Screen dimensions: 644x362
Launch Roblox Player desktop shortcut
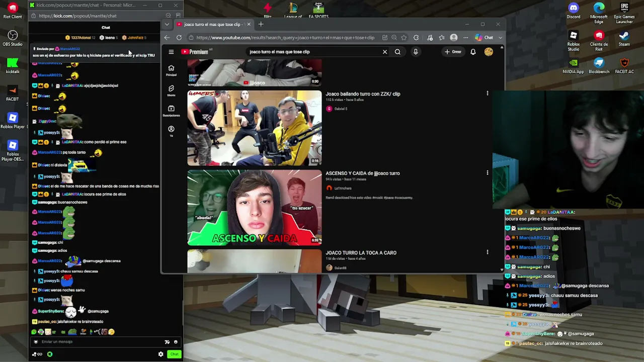pyautogui.click(x=13, y=121)
